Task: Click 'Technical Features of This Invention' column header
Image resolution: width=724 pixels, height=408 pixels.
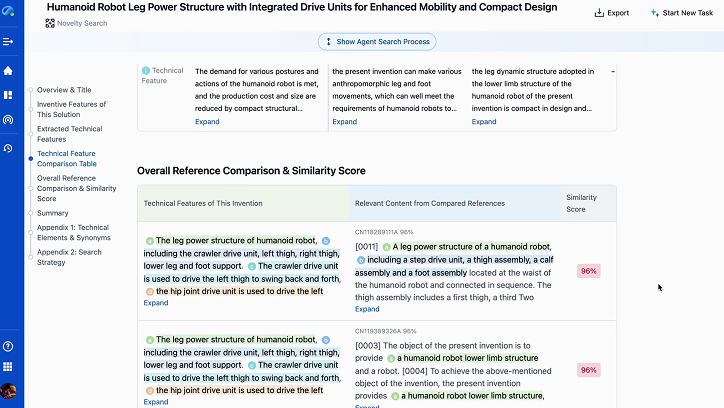Action: pyautogui.click(x=203, y=204)
